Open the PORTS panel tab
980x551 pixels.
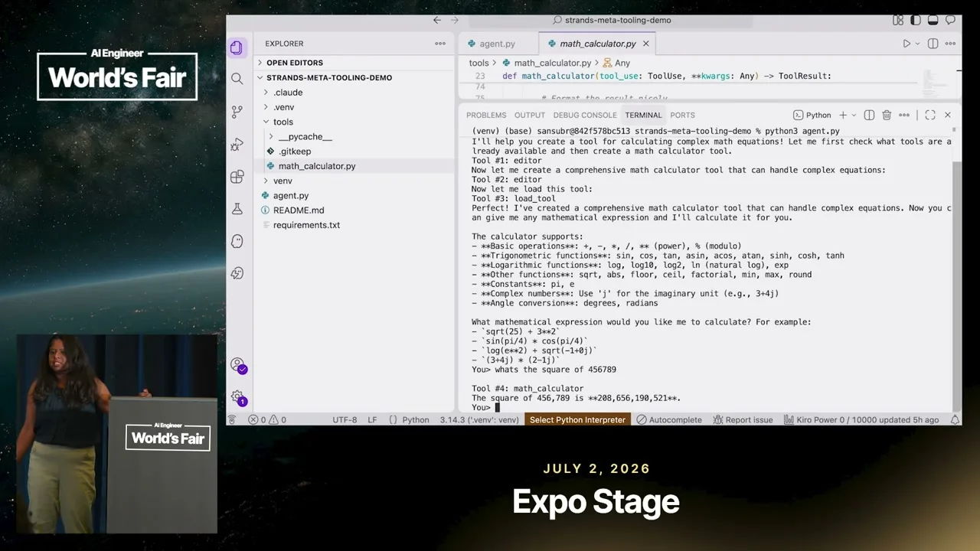click(x=682, y=115)
